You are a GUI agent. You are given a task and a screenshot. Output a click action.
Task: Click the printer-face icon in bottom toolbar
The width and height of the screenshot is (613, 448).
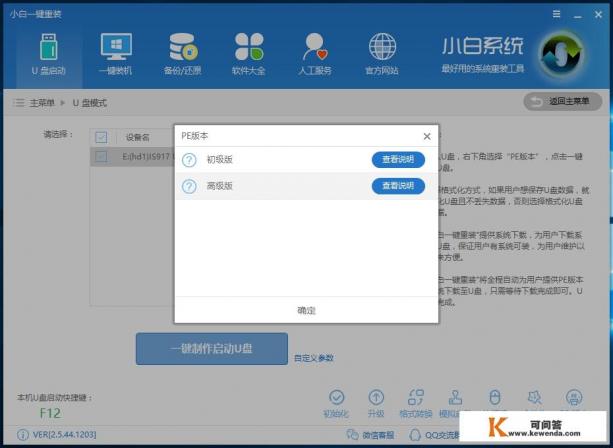[x=574, y=397]
